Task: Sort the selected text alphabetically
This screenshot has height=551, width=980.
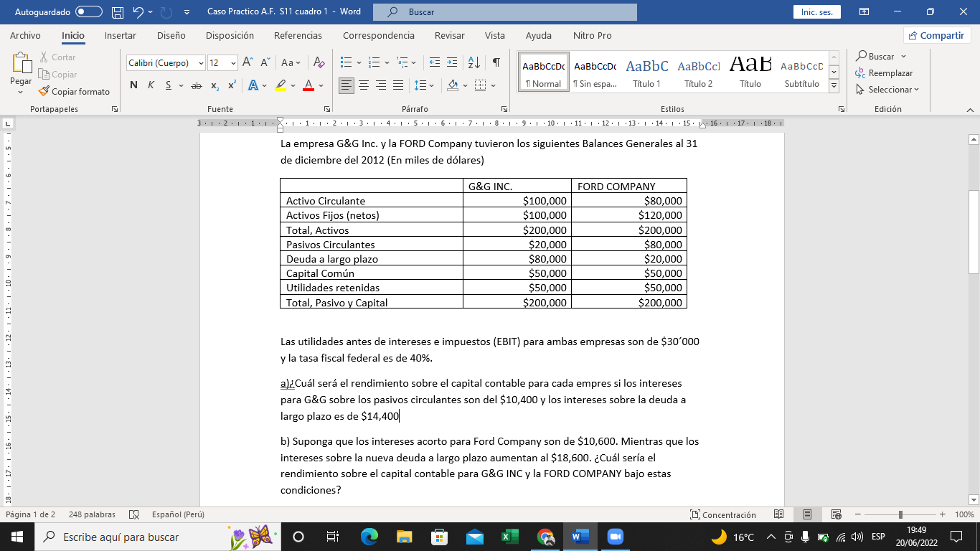Action: click(473, 62)
